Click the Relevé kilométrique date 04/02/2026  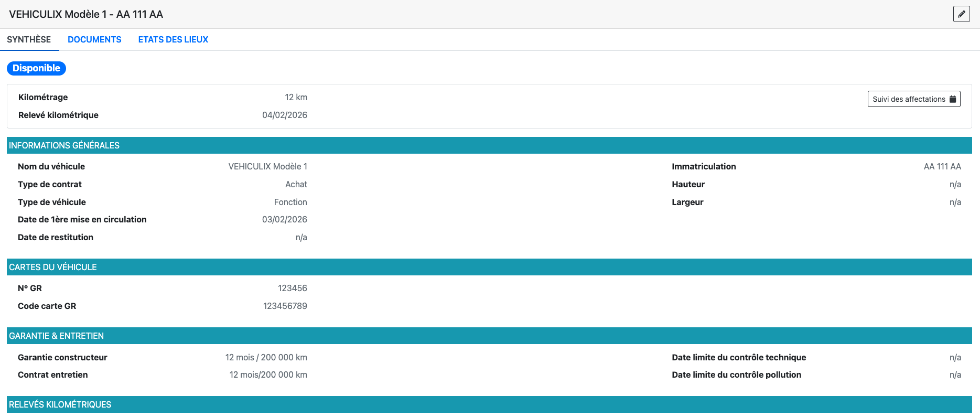click(x=284, y=115)
